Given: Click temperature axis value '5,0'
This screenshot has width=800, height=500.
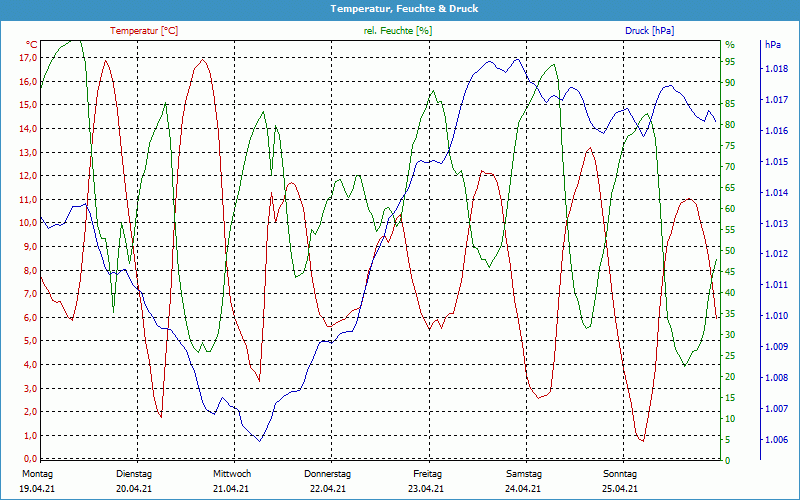Looking at the screenshot, I should [x=30, y=341].
